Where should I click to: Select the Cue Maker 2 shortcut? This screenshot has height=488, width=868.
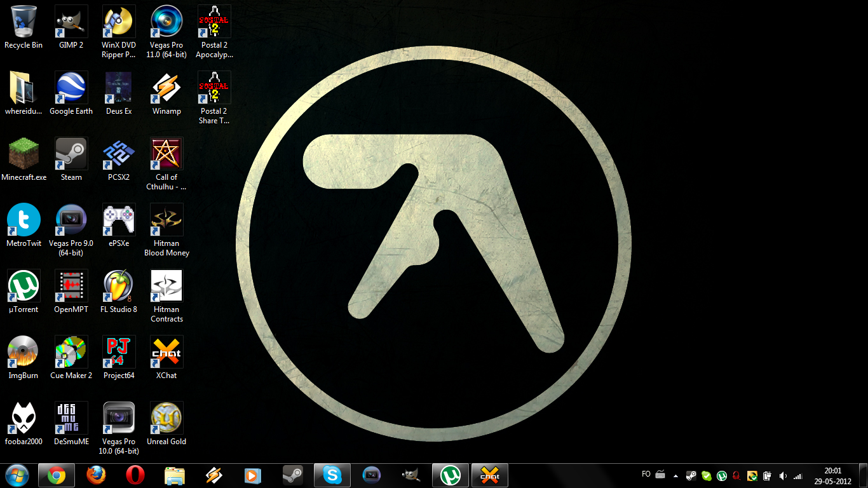[x=71, y=358]
